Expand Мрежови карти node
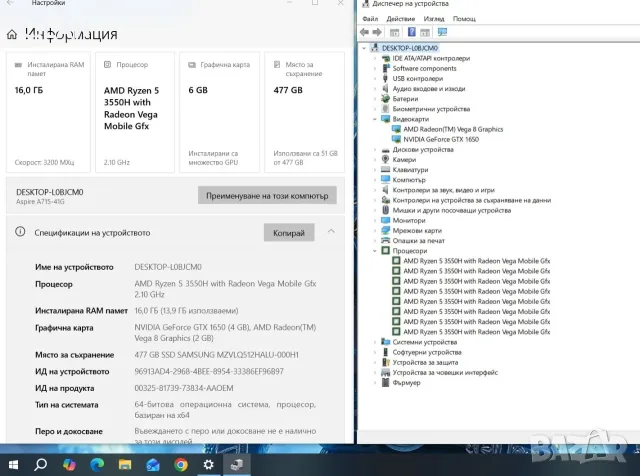This screenshot has width=640, height=476. [x=375, y=230]
